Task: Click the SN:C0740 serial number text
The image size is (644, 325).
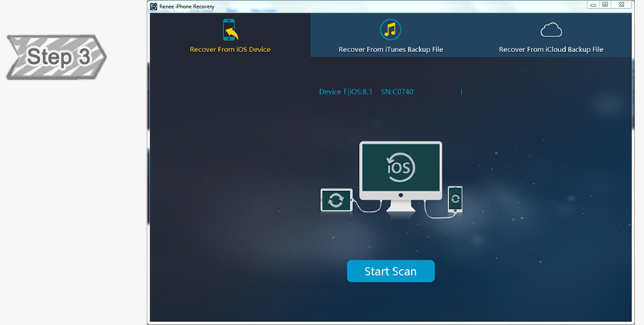Action: tap(398, 92)
